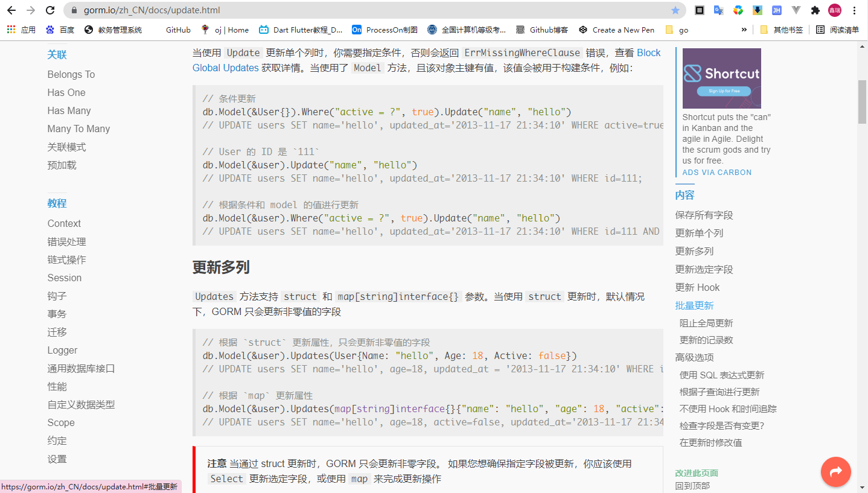This screenshot has height=493, width=868.
Task: Open Context tutorial page
Action: 64,223
